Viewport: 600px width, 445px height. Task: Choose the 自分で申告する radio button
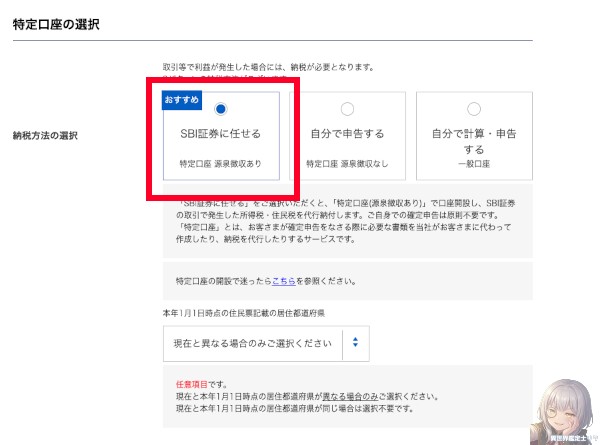(347, 108)
